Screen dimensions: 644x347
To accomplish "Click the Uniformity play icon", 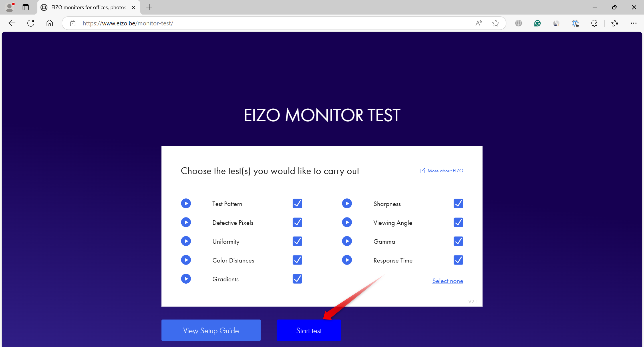I will tap(186, 241).
